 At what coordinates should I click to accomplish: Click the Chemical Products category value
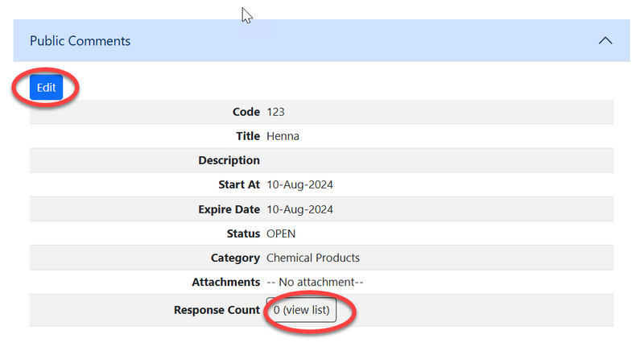click(313, 258)
